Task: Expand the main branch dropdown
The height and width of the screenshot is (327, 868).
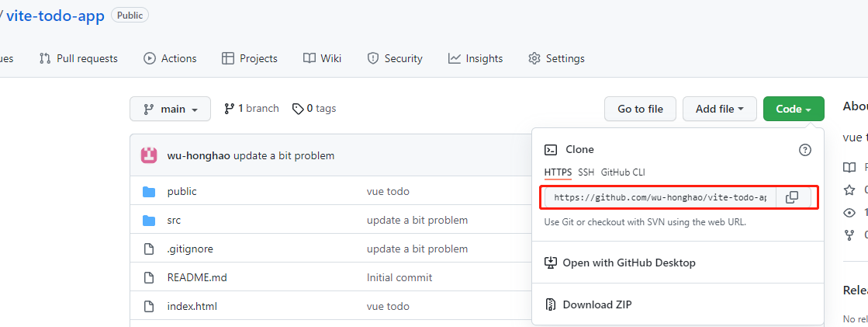Action: (170, 110)
